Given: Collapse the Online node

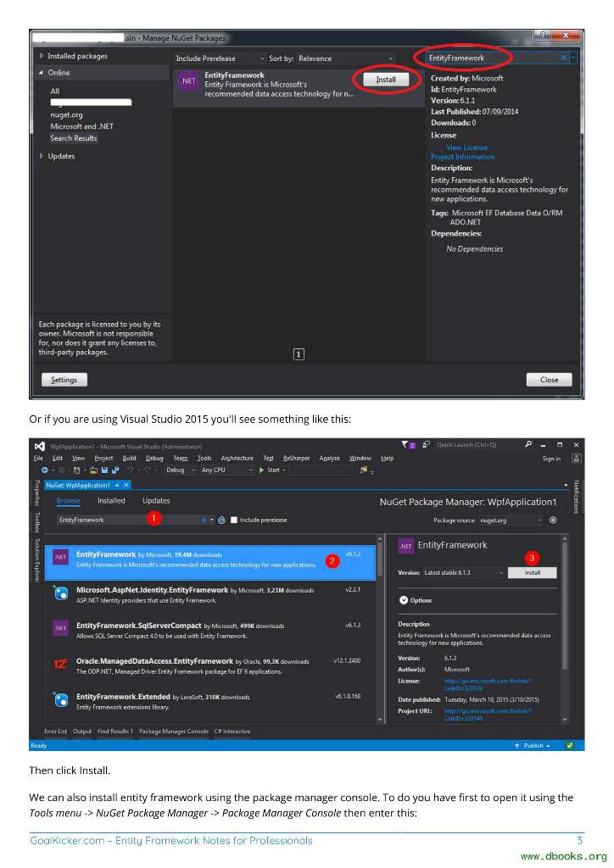Looking at the screenshot, I should [x=41, y=73].
